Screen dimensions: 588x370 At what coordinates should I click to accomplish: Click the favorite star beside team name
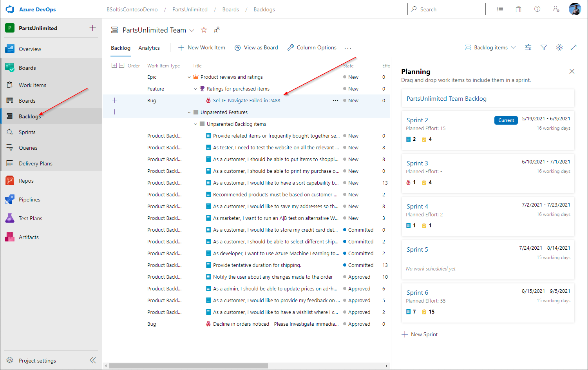click(x=204, y=30)
